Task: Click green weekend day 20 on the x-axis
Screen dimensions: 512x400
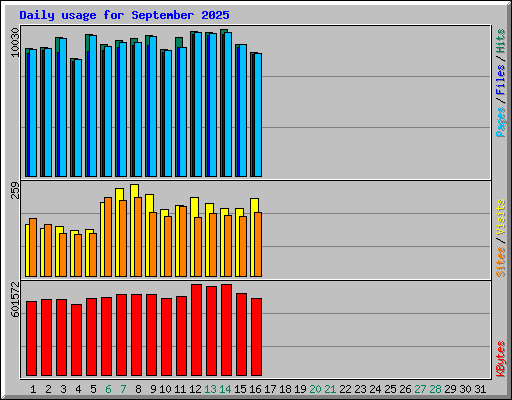Action: pyautogui.click(x=315, y=389)
